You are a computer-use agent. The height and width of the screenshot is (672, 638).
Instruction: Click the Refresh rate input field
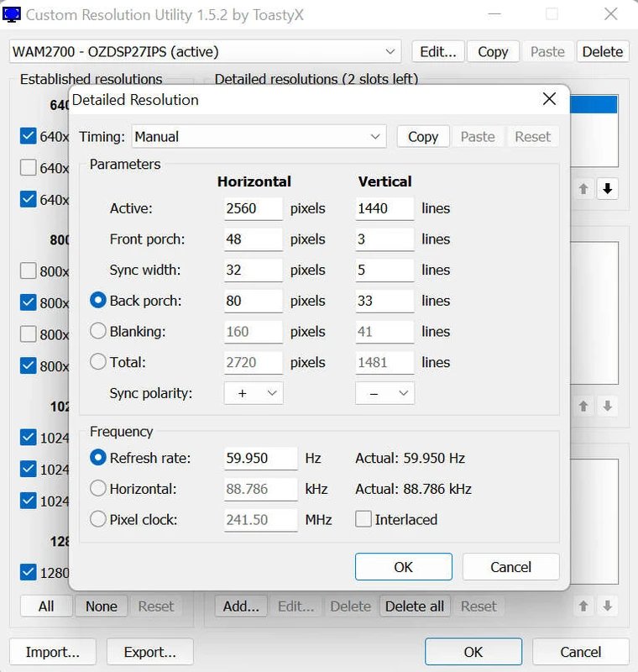260,458
